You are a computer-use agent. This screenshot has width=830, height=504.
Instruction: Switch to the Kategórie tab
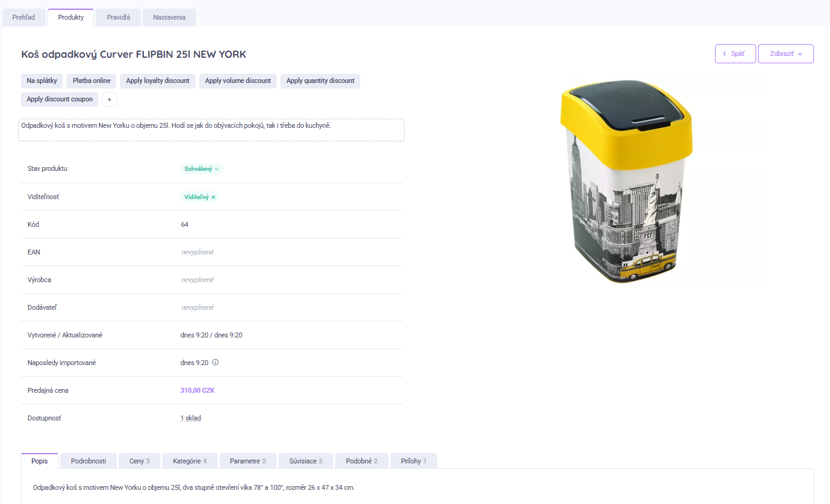pyautogui.click(x=189, y=461)
